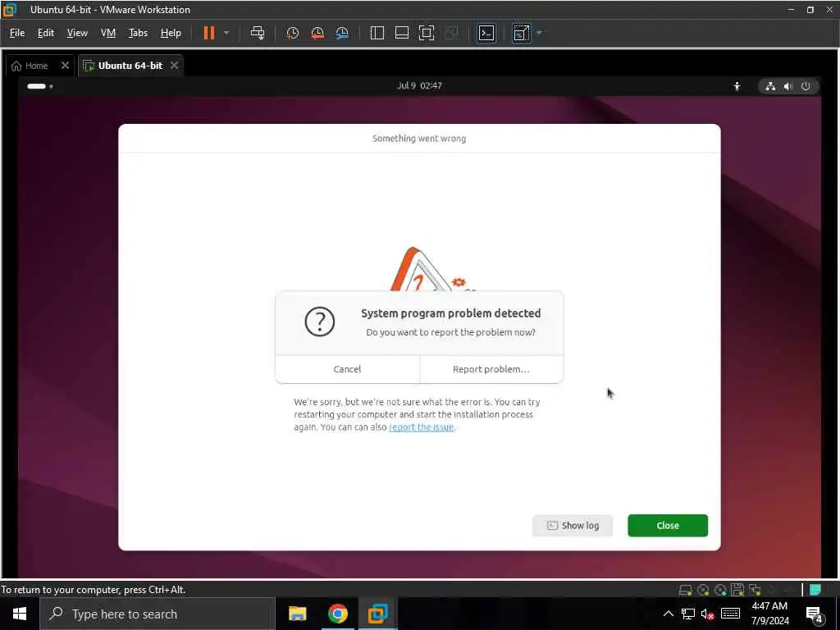Open the Windows Start menu
Viewport: 840px width, 630px height.
coord(20,614)
